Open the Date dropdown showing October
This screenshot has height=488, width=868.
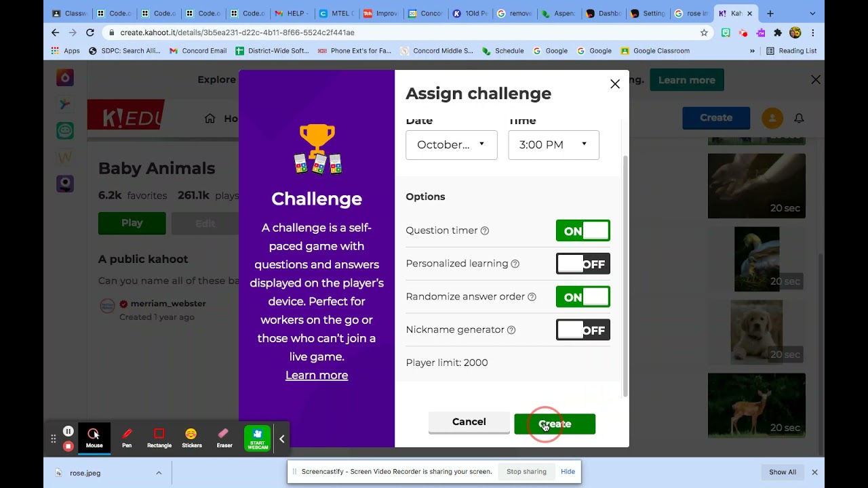[452, 144]
